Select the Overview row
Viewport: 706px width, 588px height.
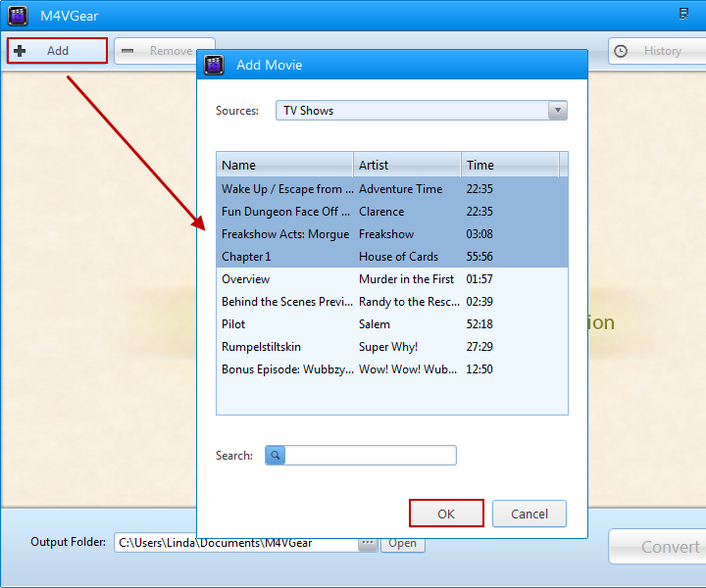(392, 279)
